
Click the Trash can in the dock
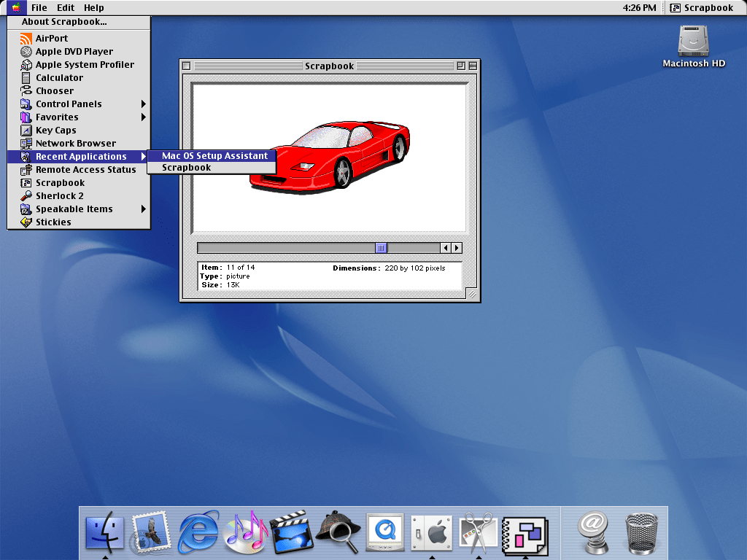[641, 532]
